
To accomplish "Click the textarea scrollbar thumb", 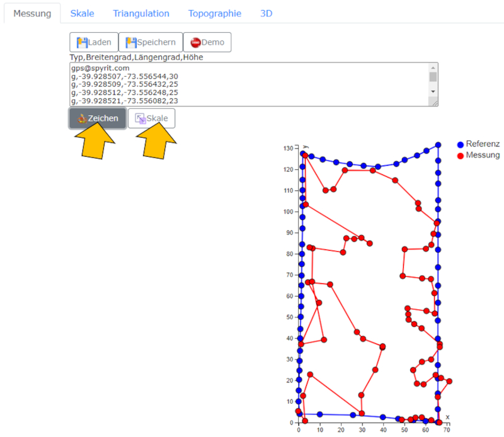I will click(433, 77).
